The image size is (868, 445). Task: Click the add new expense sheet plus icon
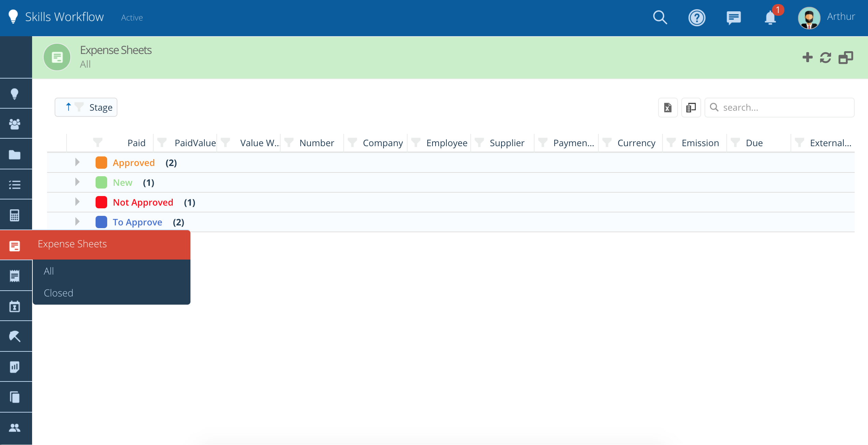(807, 57)
